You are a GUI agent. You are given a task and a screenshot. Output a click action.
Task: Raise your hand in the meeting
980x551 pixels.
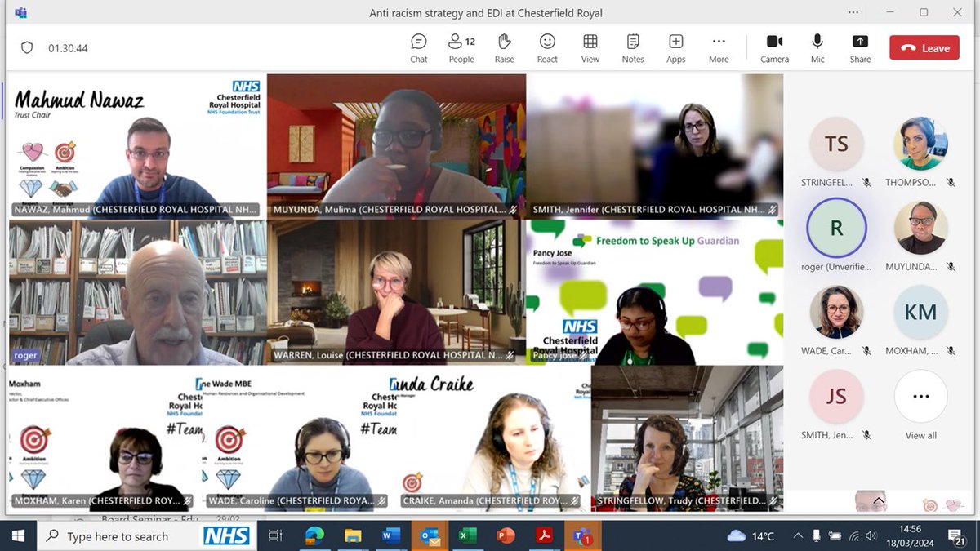505,48
